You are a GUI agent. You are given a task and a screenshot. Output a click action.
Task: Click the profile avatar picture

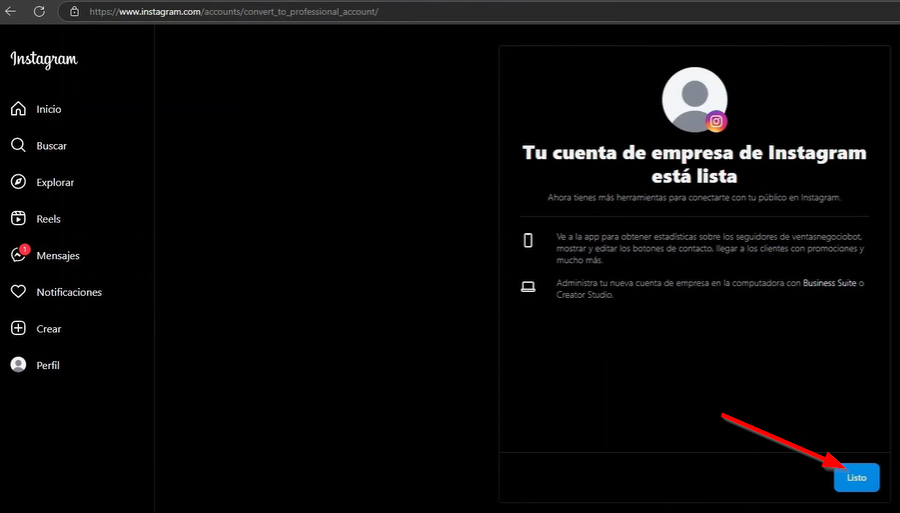coord(695,100)
